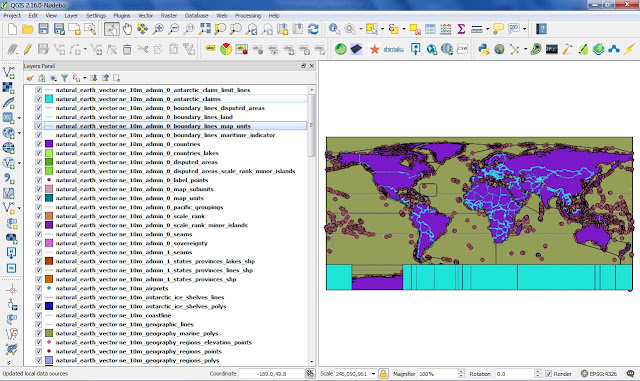Click the Toggle Editing pencil icon
Screen dimensions: 640x381
coord(28,49)
